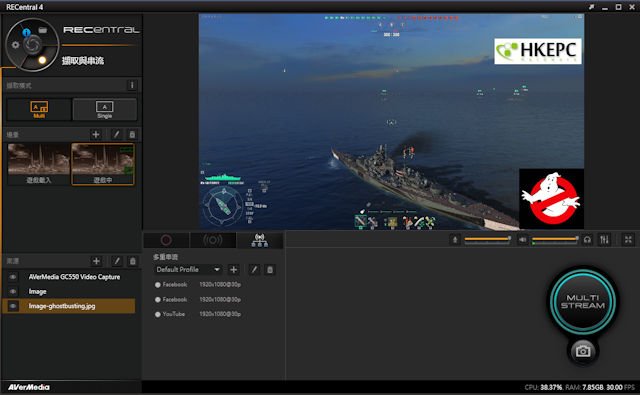Delete the selected source with trash icon
This screenshot has width=640, height=395.
point(132,261)
